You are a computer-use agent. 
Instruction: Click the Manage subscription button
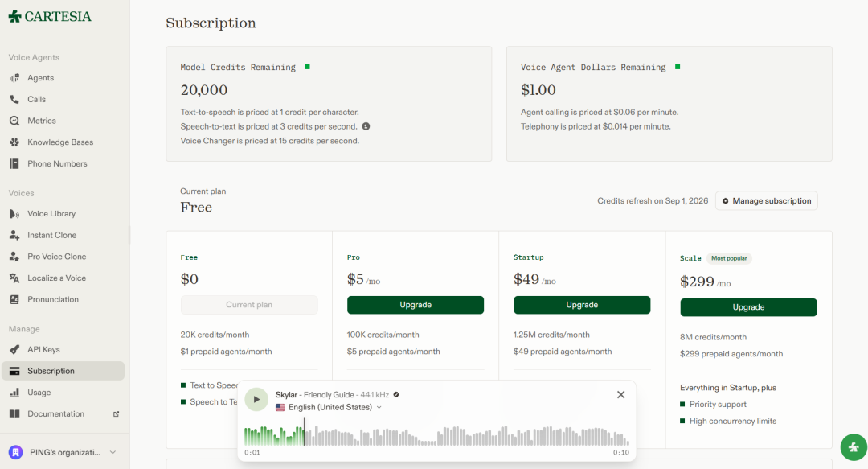[767, 201]
